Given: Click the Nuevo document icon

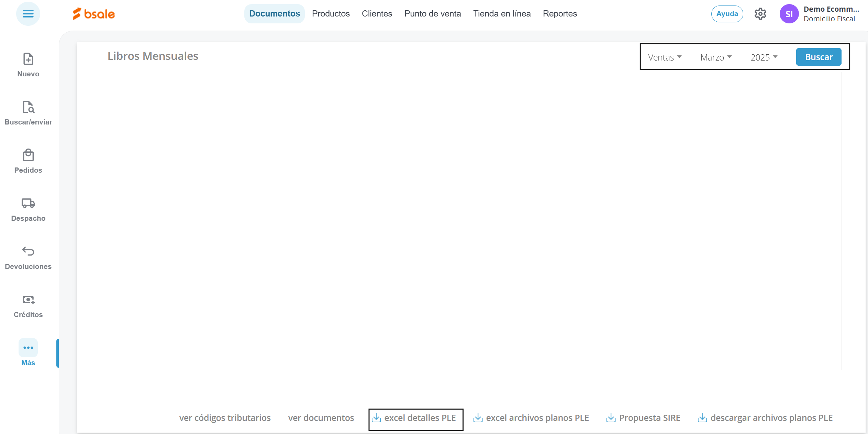Looking at the screenshot, I should tap(28, 59).
